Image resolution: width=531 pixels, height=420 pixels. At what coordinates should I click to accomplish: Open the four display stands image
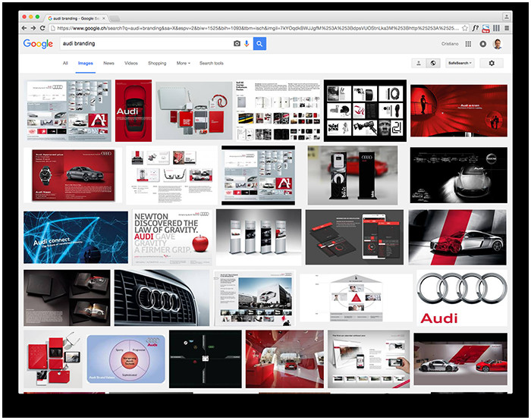[x=259, y=237]
